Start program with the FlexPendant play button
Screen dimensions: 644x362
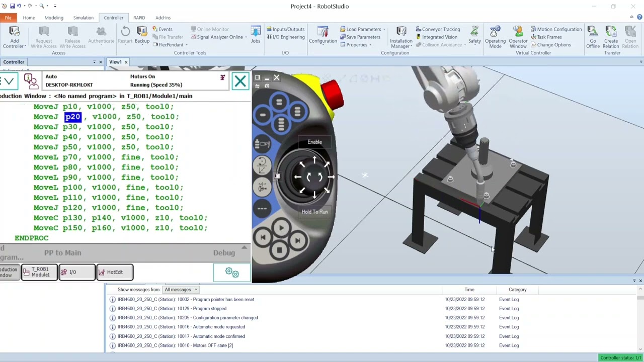(x=281, y=228)
